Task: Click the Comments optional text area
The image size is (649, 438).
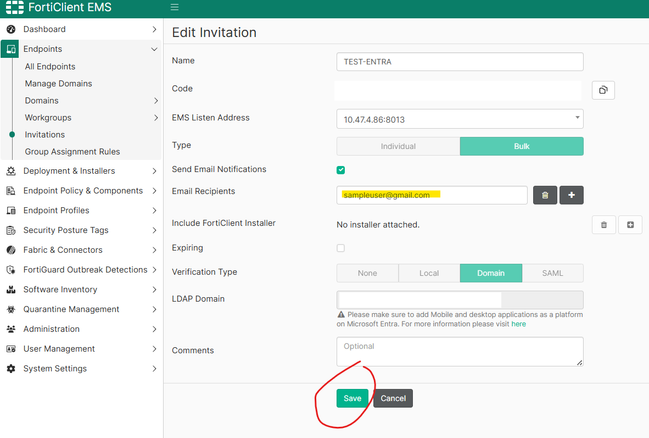Action: (460, 351)
